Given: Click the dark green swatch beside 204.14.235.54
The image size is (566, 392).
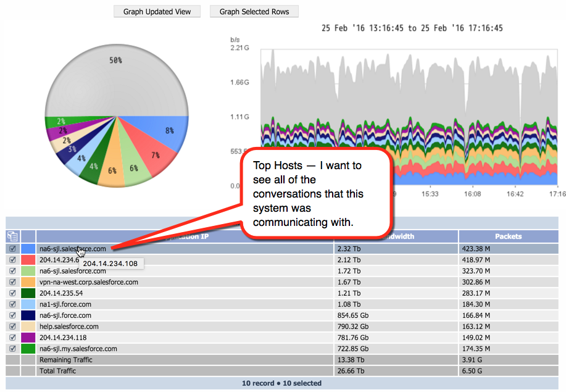Looking at the screenshot, I should click(28, 293).
